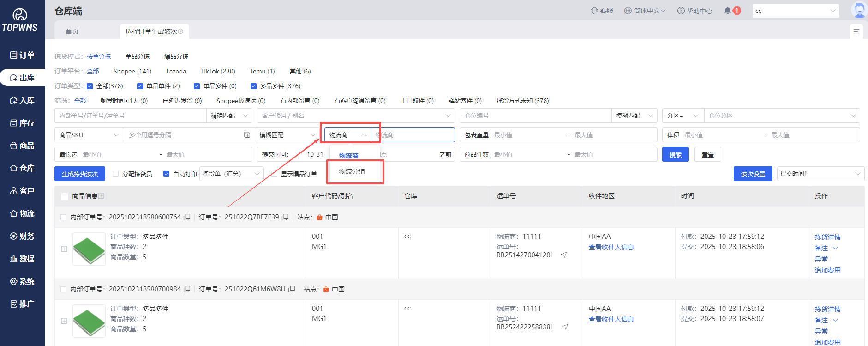868x346 pixels.
Task: Switch to the 首页 tab
Action: pyautogui.click(x=72, y=31)
